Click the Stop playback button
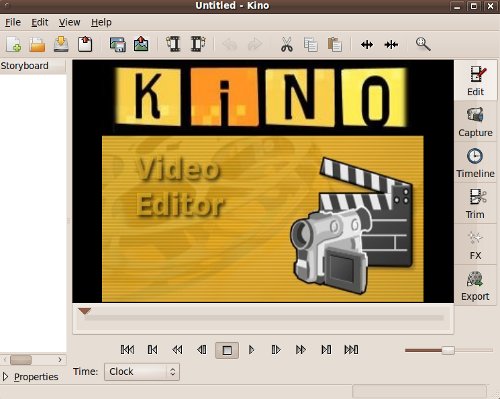Image resolution: width=500 pixels, height=399 pixels. (227, 350)
